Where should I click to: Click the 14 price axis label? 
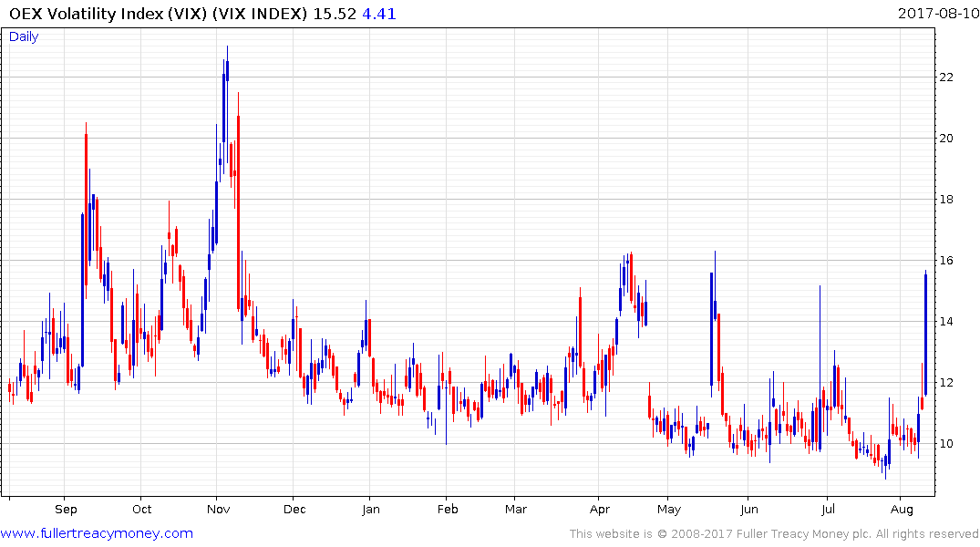[x=946, y=321]
